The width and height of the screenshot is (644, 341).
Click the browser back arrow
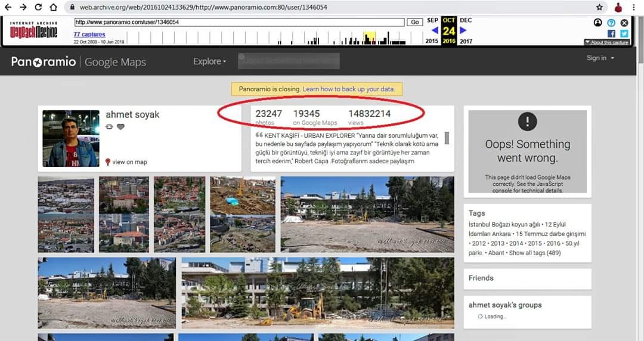pyautogui.click(x=8, y=7)
